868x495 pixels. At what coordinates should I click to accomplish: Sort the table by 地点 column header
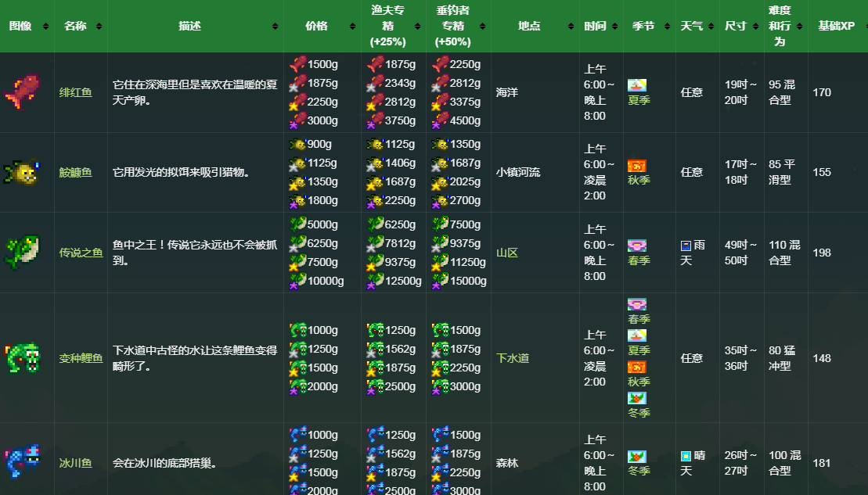(x=535, y=27)
